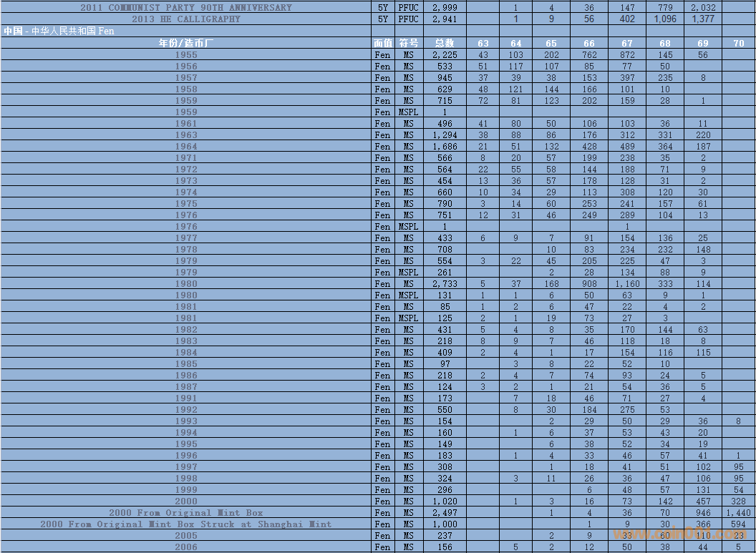Select PFUC in the 2013 HE Calligraphy row
The width and height of the screenshot is (756, 553).
408,19
